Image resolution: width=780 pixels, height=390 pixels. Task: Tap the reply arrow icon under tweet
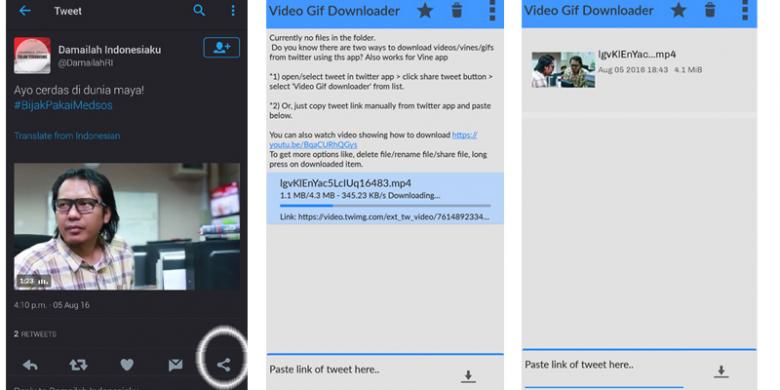click(30, 365)
